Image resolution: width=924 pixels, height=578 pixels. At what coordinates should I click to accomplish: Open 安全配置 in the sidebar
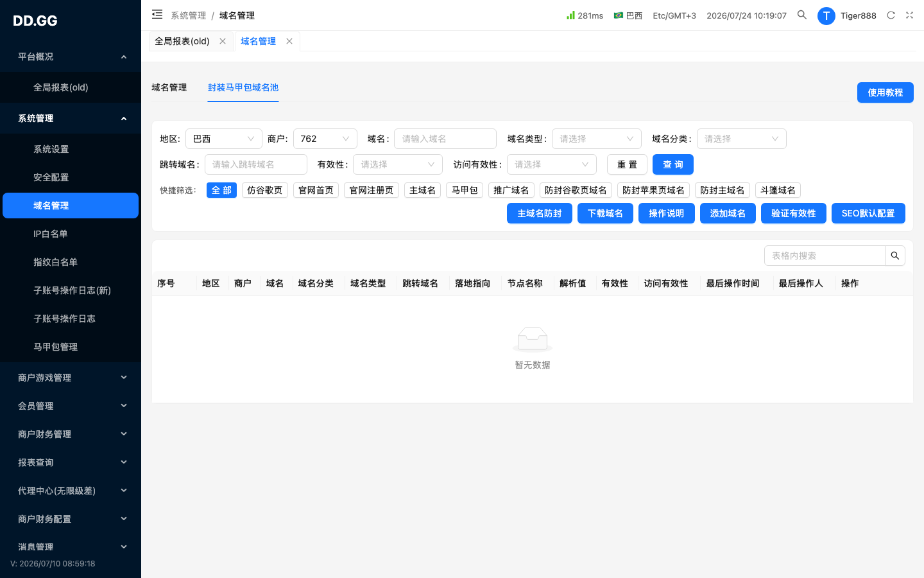click(x=71, y=177)
